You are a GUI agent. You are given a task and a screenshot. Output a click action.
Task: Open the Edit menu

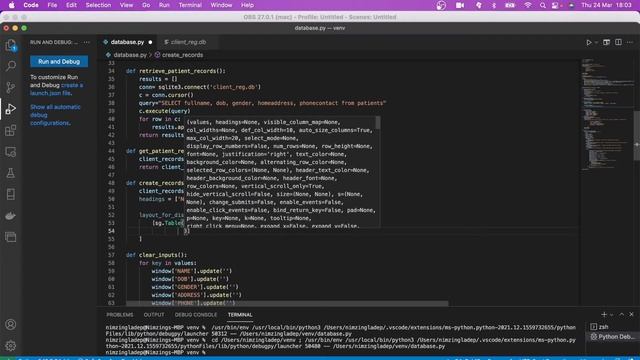tap(71, 5)
